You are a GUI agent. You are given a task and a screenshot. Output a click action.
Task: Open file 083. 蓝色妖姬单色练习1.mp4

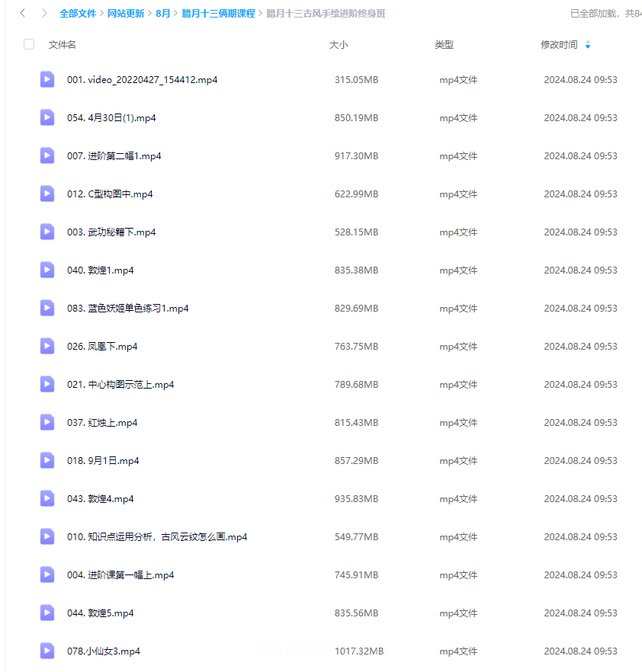127,309
